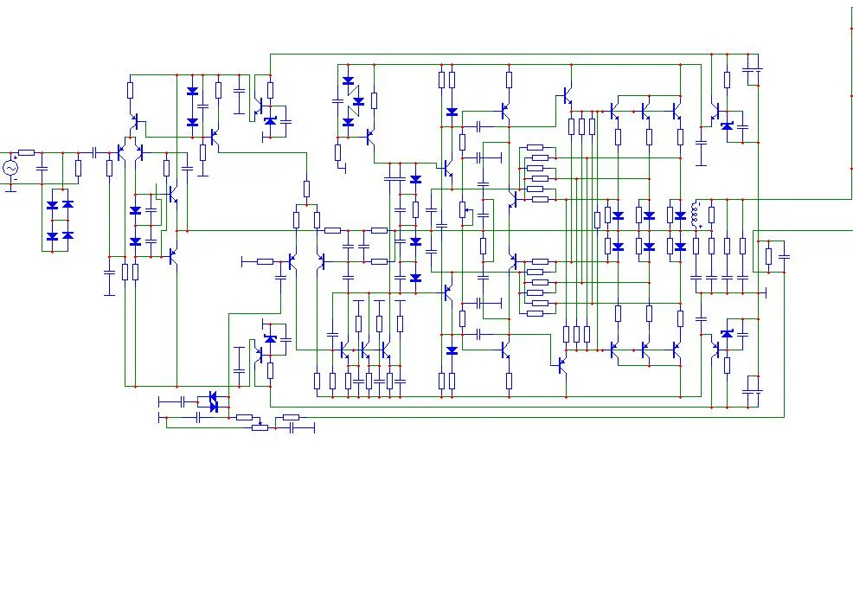The height and width of the screenshot is (616, 853).
Task: Select the capacitor in the far-right output RC pair
Action: click(x=784, y=256)
